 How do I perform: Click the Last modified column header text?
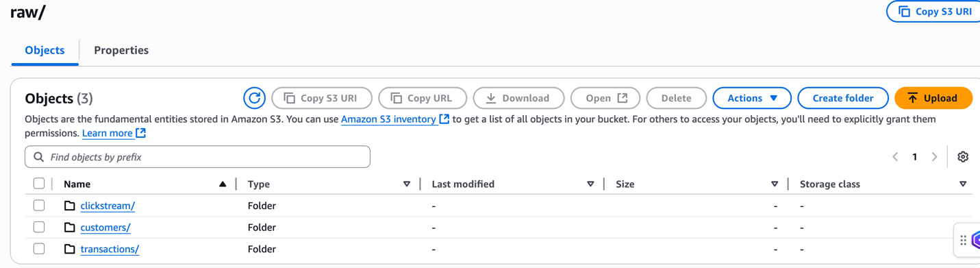[463, 184]
